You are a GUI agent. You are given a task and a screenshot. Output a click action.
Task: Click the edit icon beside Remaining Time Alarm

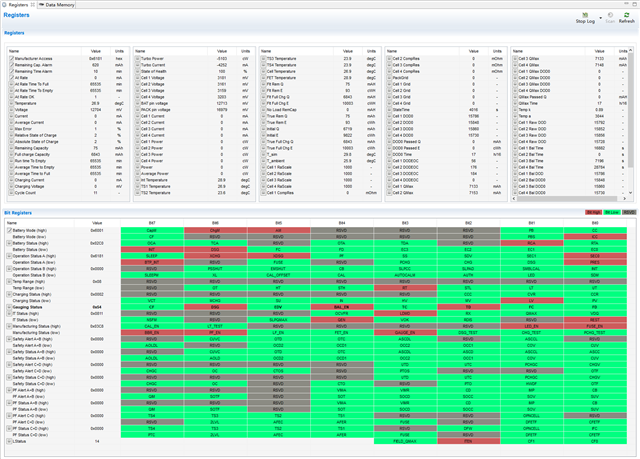[x=11, y=71]
